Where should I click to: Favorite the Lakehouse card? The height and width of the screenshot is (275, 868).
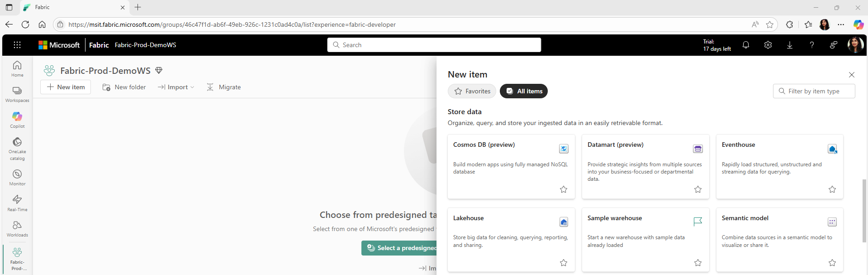point(564,263)
